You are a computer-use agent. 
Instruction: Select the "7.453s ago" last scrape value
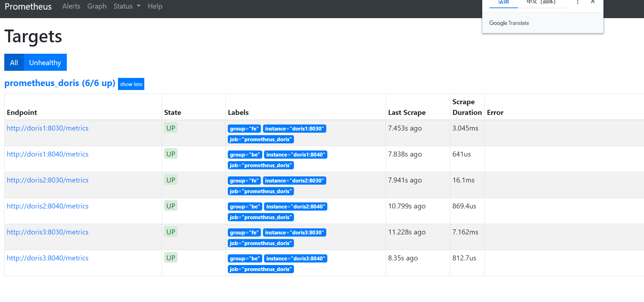405,128
